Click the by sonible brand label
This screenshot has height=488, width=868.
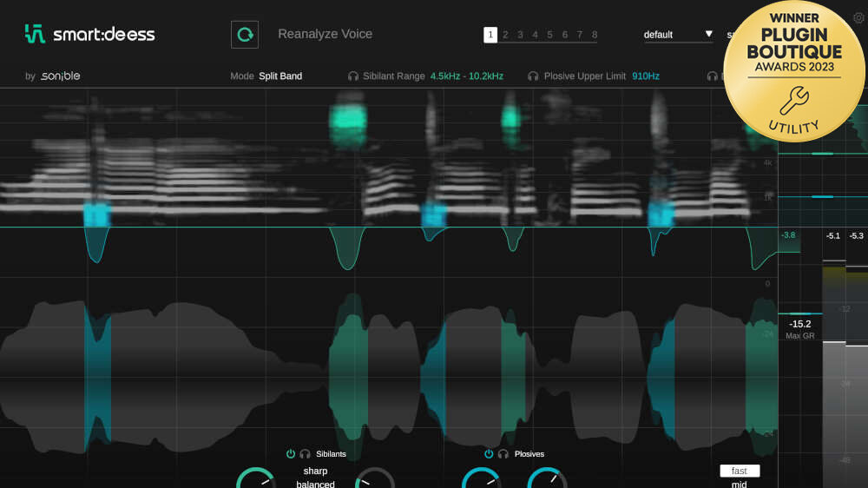(53, 76)
